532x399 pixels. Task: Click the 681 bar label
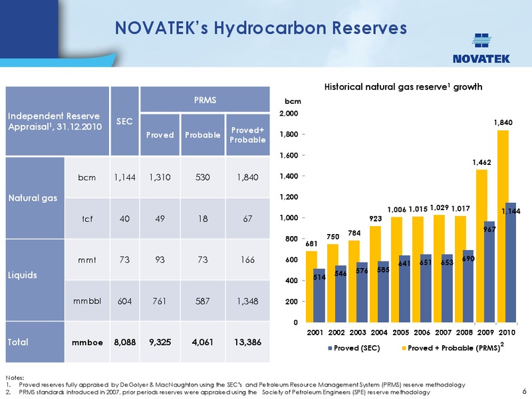(x=311, y=244)
